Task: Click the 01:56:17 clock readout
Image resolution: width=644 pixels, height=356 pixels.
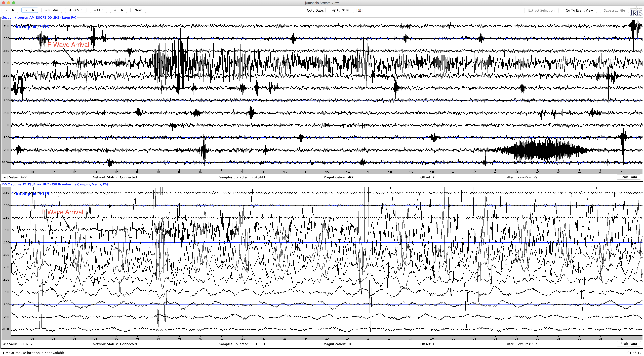Action: point(634,353)
